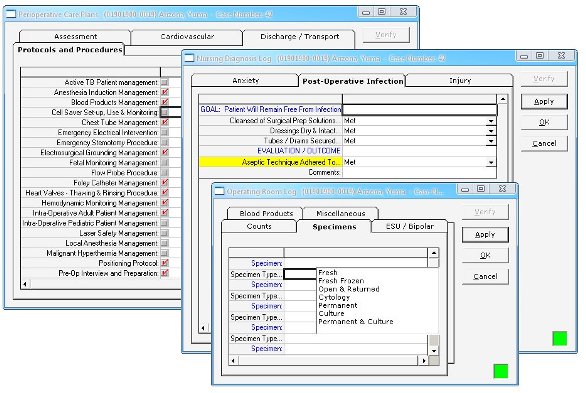This screenshot has height=393, width=586.
Task: Uncheck Anesthesia Induction Management
Action: (x=165, y=92)
